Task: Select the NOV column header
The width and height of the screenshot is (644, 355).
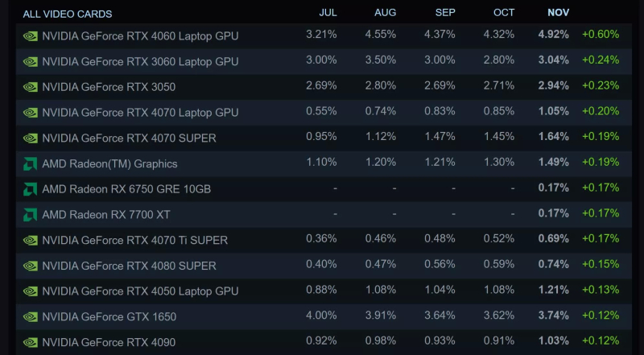Action: pyautogui.click(x=558, y=13)
